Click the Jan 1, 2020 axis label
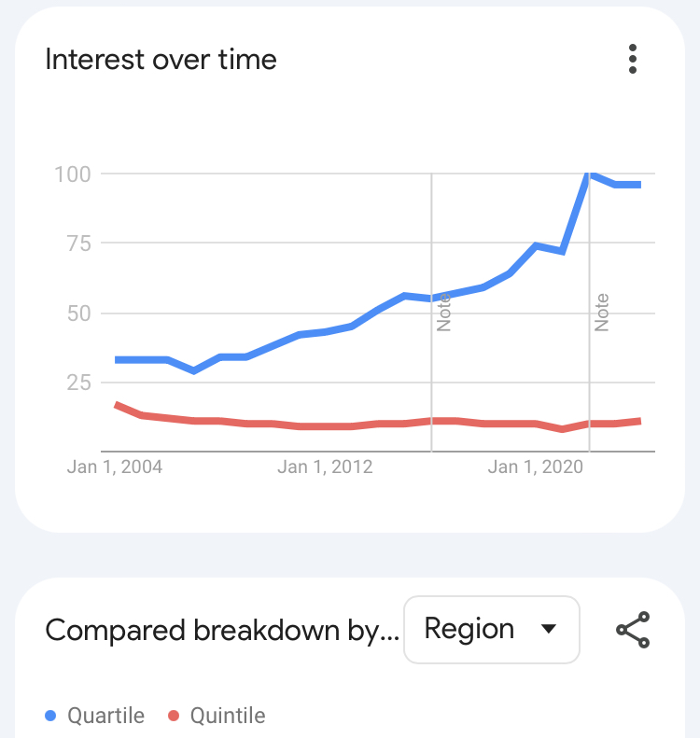 [x=535, y=466]
